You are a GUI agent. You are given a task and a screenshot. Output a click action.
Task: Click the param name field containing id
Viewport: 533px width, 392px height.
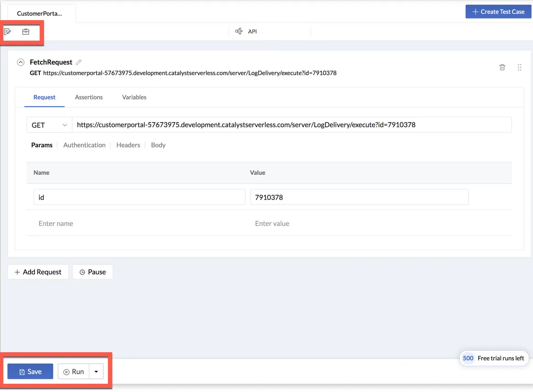[x=139, y=197]
